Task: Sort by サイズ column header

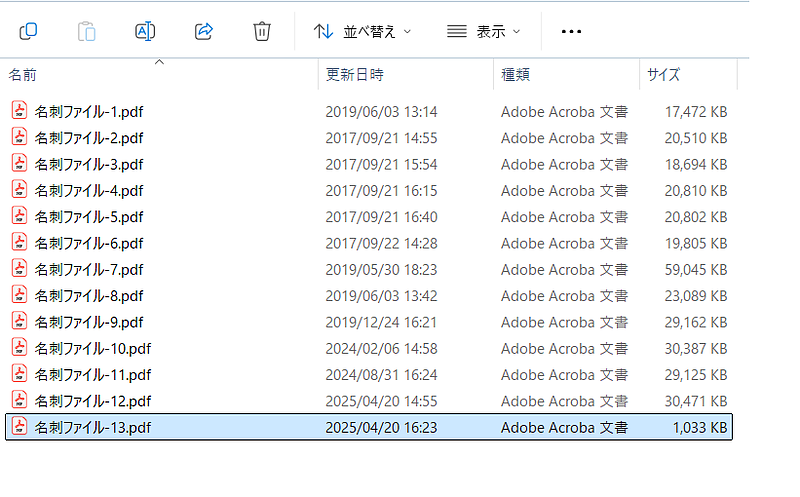Action: coord(663,75)
